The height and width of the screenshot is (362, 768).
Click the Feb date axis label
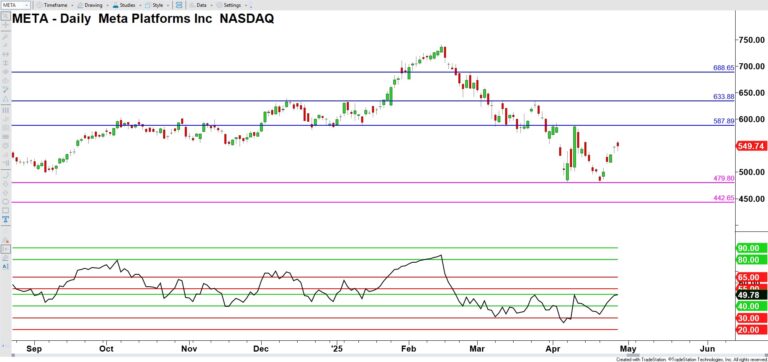tap(408, 349)
